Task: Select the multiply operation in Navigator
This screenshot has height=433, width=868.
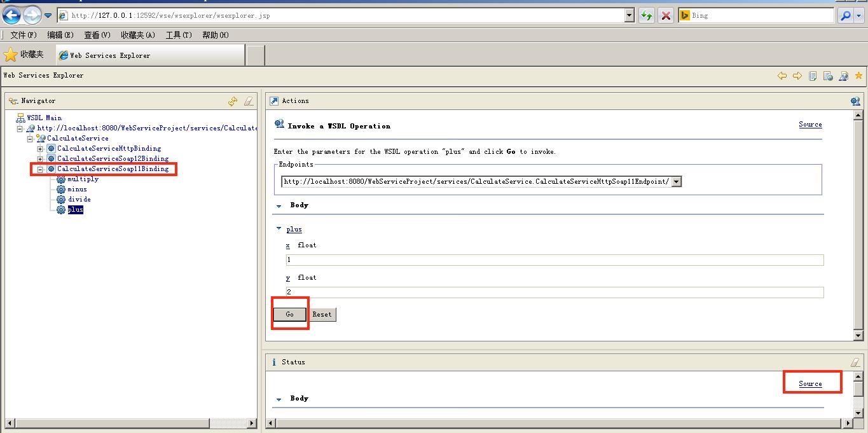Action: point(83,179)
